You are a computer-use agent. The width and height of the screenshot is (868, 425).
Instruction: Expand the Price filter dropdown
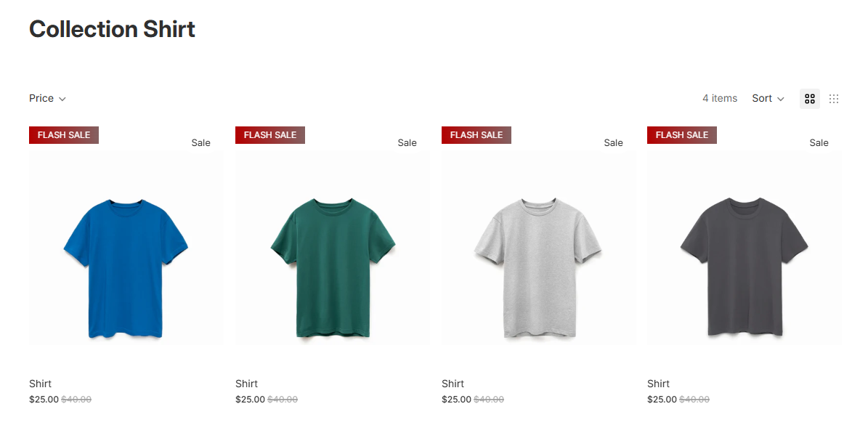click(48, 99)
